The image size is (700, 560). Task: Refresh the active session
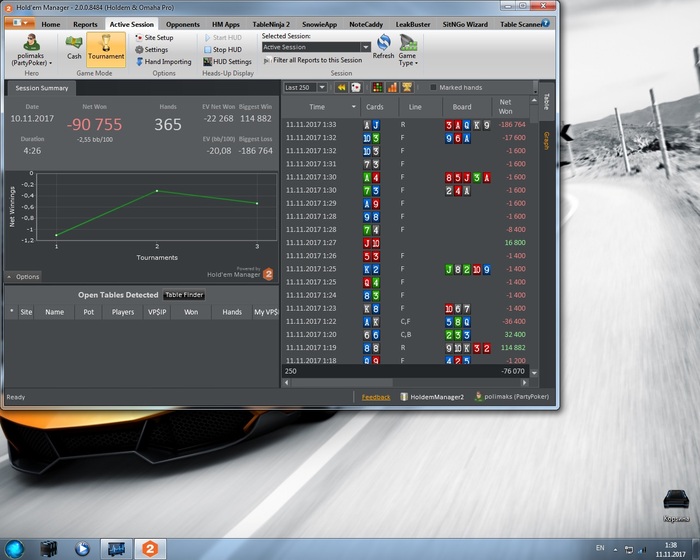[x=383, y=47]
